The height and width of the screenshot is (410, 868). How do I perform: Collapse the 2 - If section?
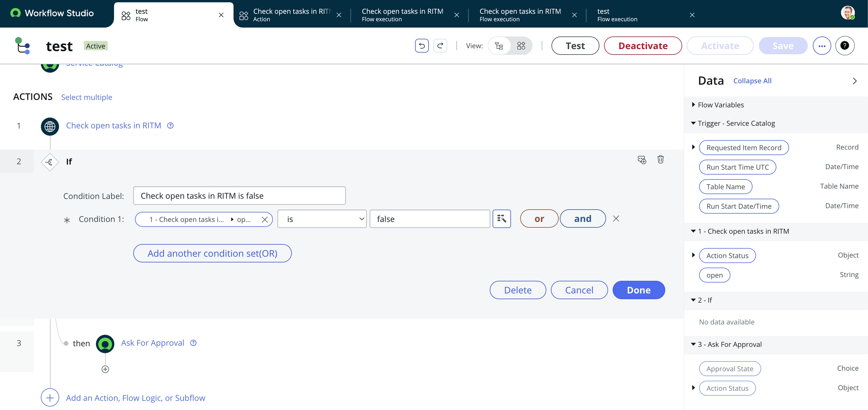(693, 299)
